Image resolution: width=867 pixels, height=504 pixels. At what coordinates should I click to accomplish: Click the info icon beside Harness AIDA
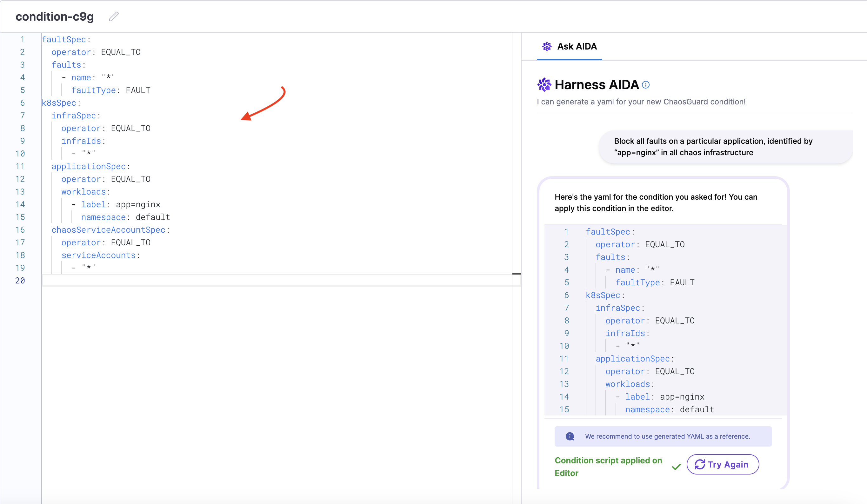tap(646, 85)
